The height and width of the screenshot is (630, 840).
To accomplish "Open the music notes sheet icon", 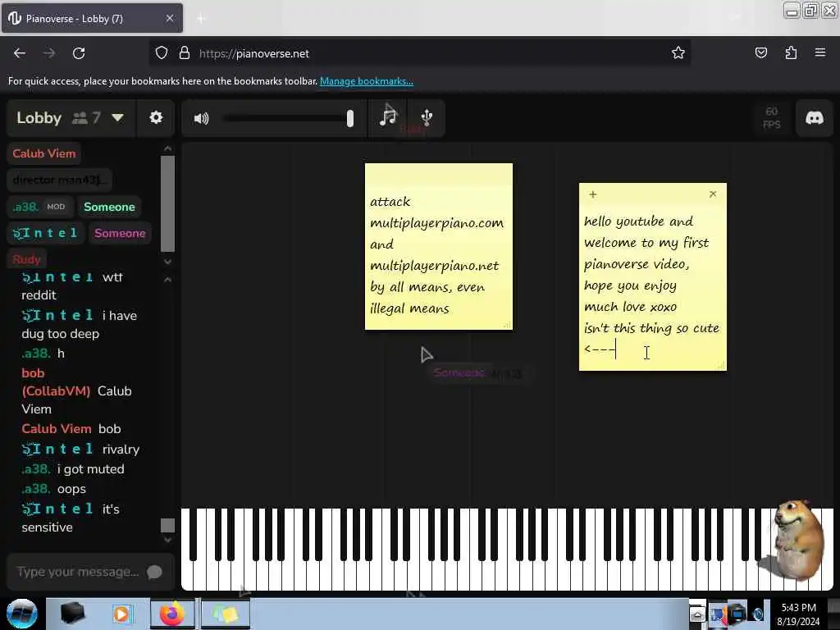I will [388, 116].
